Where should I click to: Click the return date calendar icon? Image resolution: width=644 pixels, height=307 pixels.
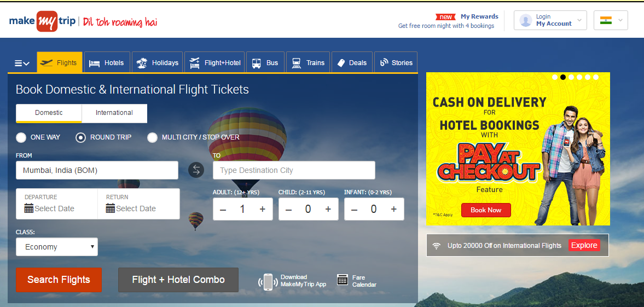point(110,208)
